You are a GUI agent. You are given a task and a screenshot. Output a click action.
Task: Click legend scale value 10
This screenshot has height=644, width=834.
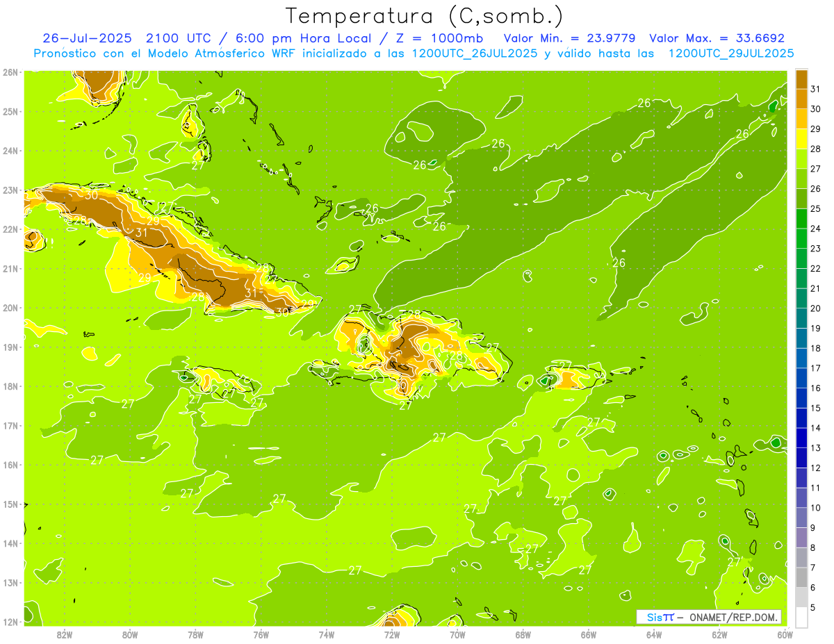click(x=816, y=507)
